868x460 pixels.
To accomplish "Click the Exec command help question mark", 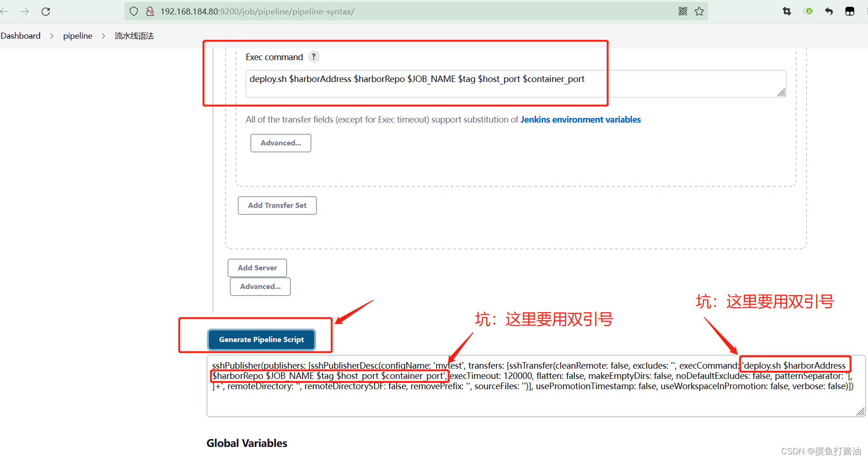I will pos(314,57).
